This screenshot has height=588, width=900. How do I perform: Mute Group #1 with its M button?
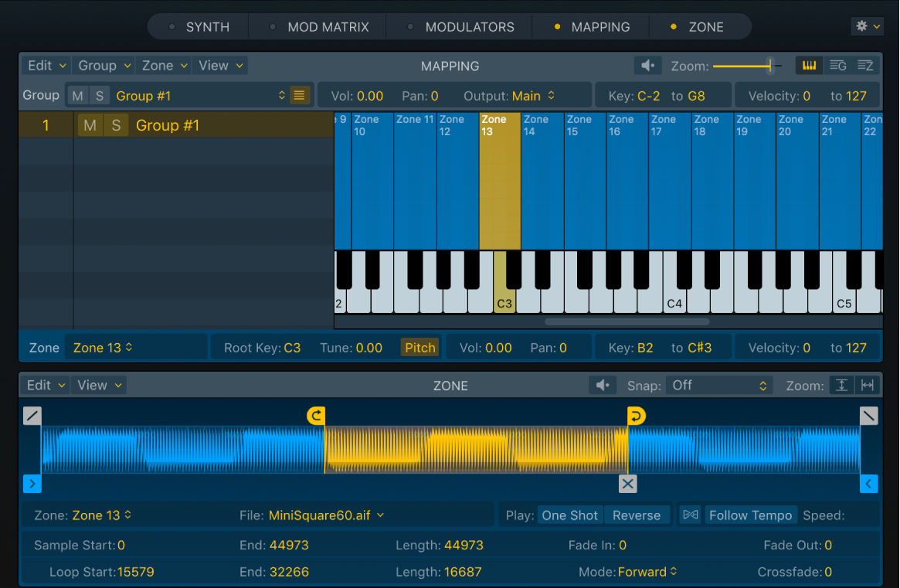tap(90, 124)
